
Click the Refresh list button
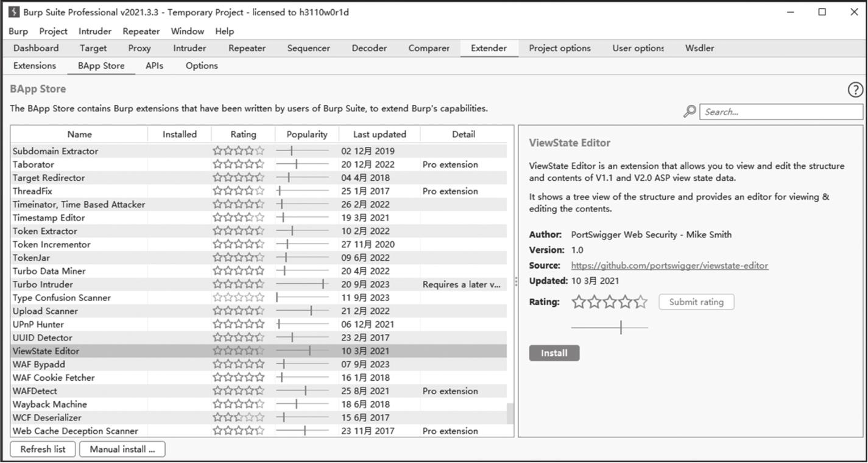click(43, 450)
